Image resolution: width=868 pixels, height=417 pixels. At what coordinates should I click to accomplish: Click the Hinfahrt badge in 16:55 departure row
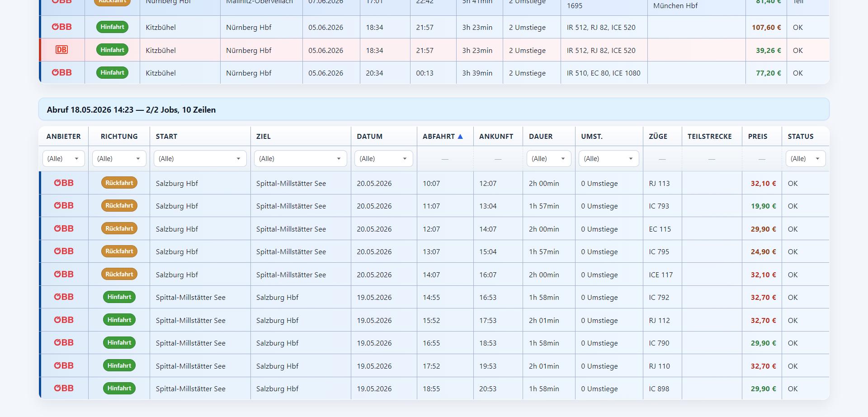(119, 342)
